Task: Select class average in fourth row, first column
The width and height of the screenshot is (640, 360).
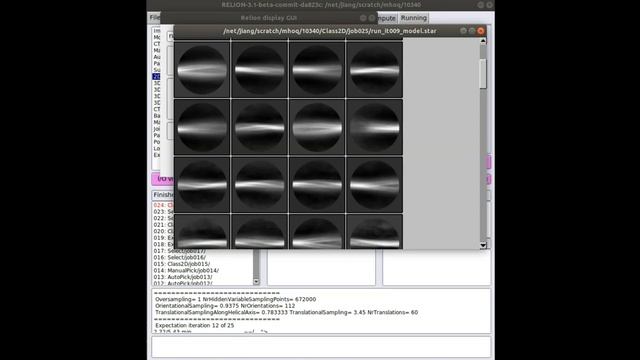Action: pos(202,231)
